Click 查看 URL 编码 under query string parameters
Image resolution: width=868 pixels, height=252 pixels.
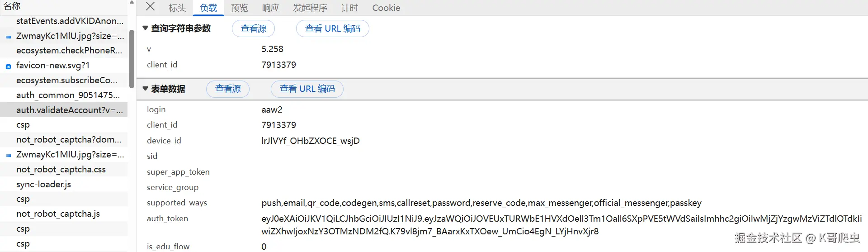click(x=332, y=29)
